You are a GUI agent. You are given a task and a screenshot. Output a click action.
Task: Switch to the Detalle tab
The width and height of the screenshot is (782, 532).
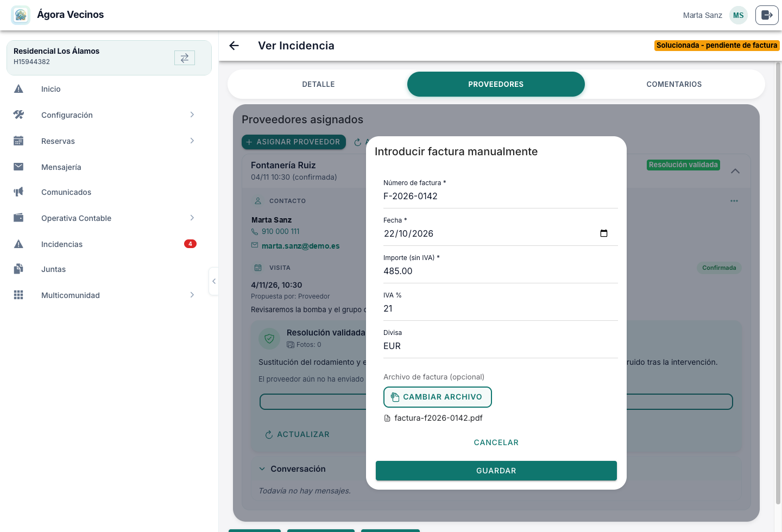[x=318, y=84]
